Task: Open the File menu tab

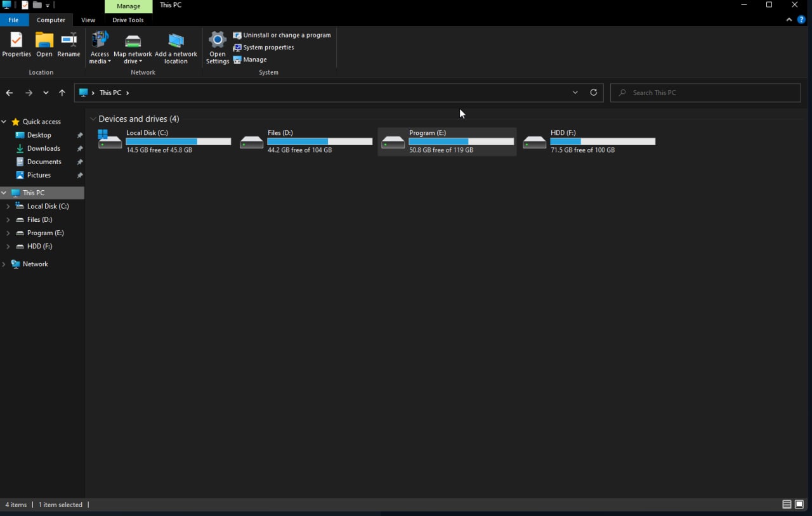Action: (x=13, y=20)
